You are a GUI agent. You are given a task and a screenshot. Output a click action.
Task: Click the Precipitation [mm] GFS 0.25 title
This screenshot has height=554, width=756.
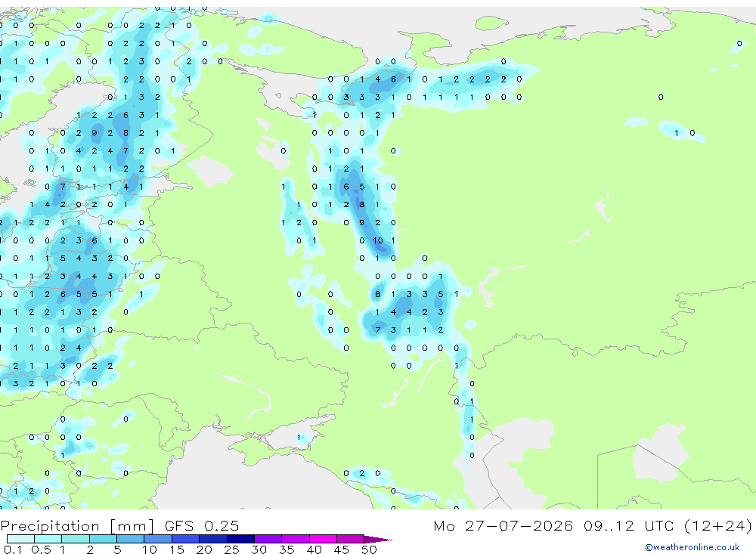[119, 525]
